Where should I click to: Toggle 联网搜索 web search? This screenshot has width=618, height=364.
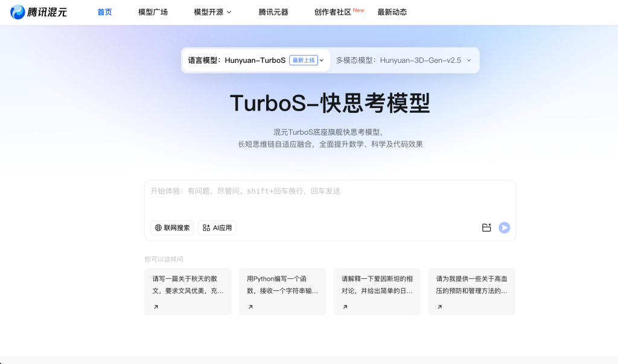pyautogui.click(x=172, y=228)
